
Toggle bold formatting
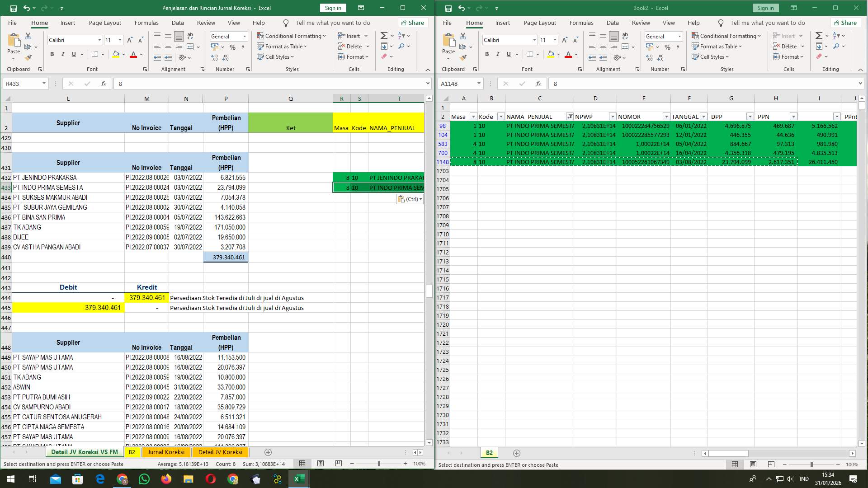point(51,54)
